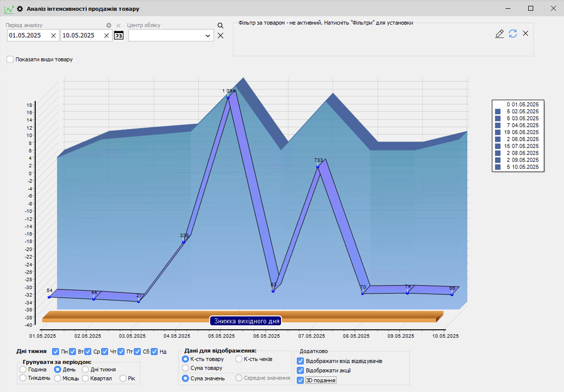Screen dimensions: 564x392
Task: Toggle Відображати акції checkbox
Action: (300, 370)
